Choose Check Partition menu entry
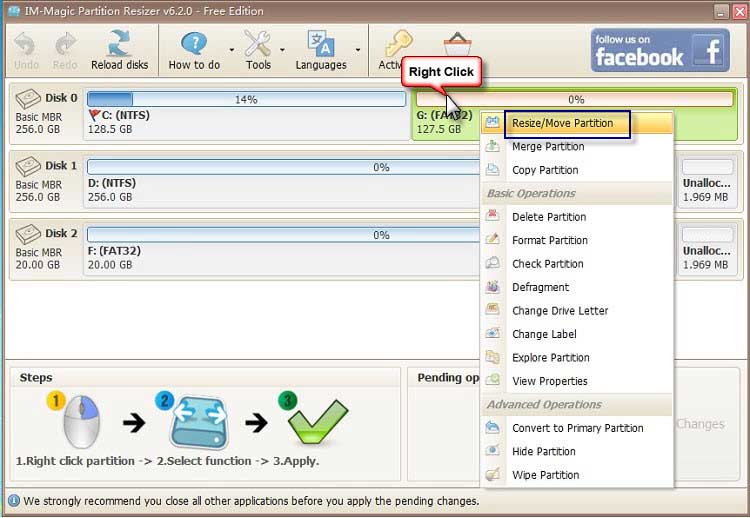This screenshot has width=750, height=518. pos(577,264)
